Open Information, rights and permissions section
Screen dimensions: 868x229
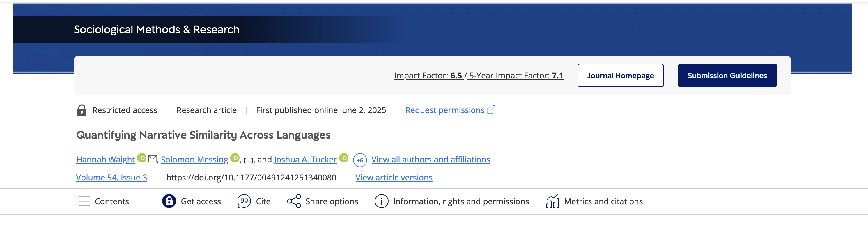(460, 201)
